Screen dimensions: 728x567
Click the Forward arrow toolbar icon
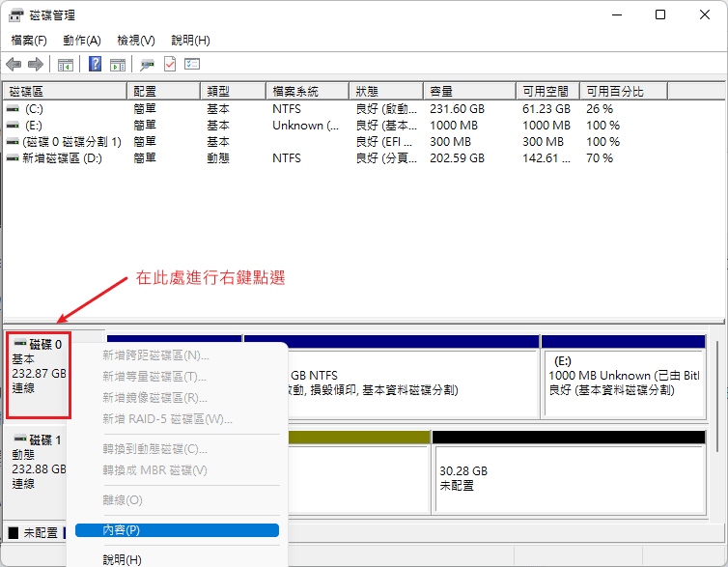click(x=36, y=64)
